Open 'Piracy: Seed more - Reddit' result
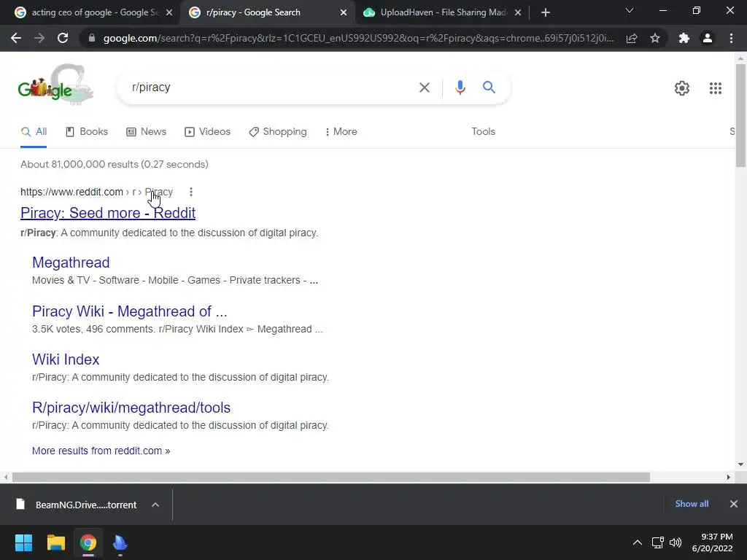Viewport: 747px width, 560px height. pyautogui.click(x=108, y=213)
